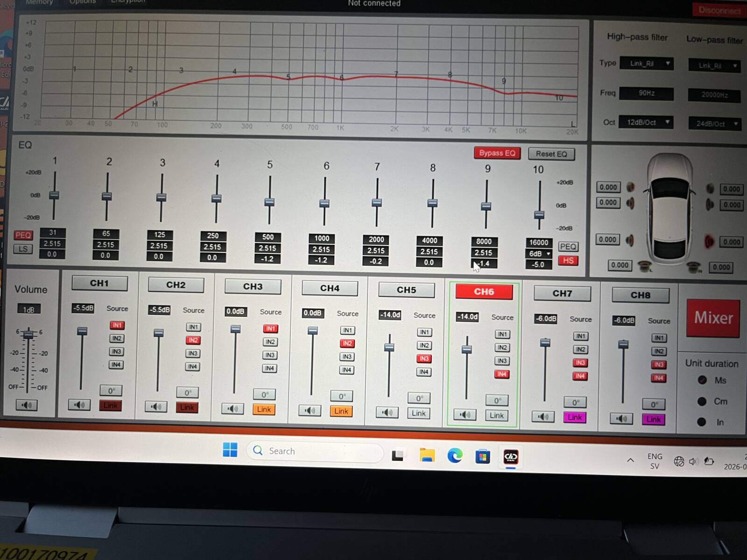This screenshot has height=560, width=747.
Task: Open the high-pass filter Type dropdown
Action: tap(647, 63)
